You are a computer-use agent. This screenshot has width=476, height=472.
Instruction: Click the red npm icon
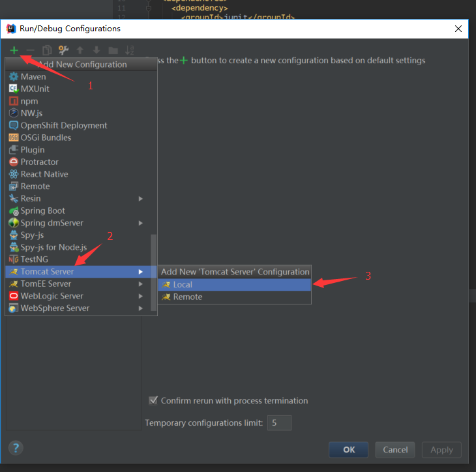click(14, 101)
